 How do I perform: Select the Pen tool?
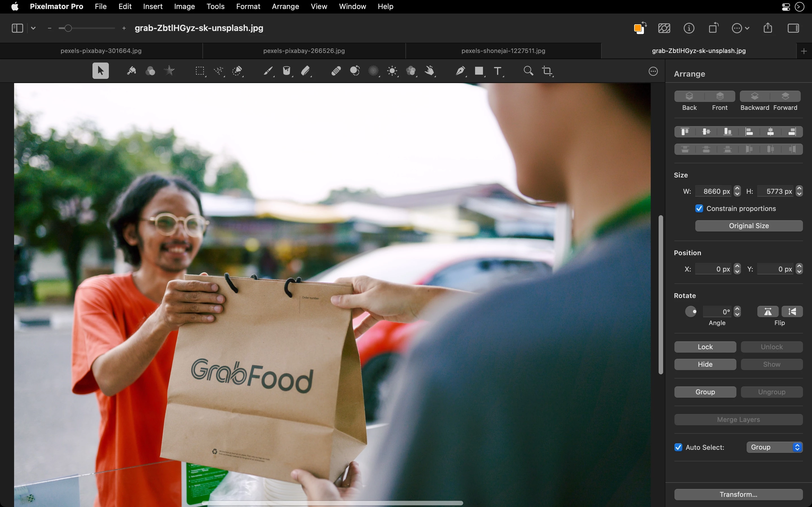[460, 71]
